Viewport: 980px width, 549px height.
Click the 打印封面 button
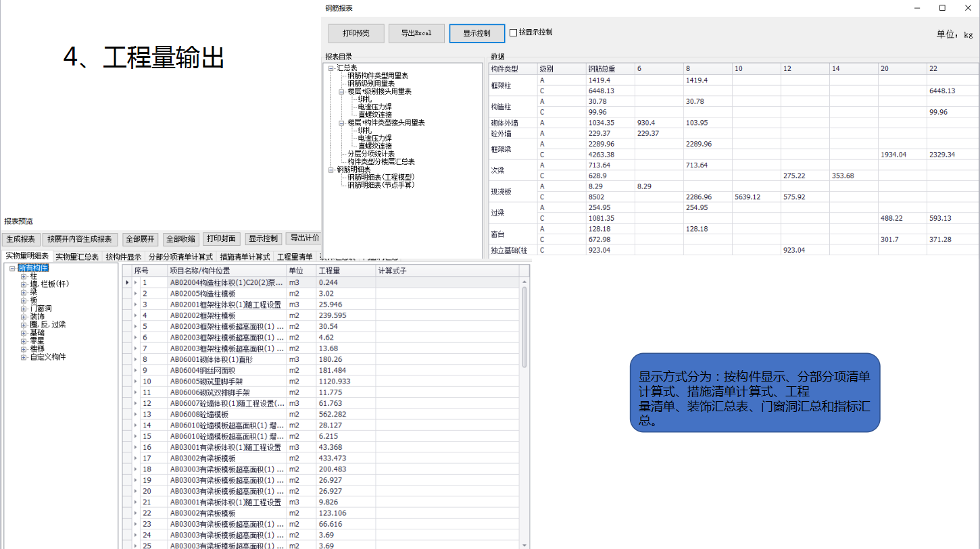click(222, 239)
